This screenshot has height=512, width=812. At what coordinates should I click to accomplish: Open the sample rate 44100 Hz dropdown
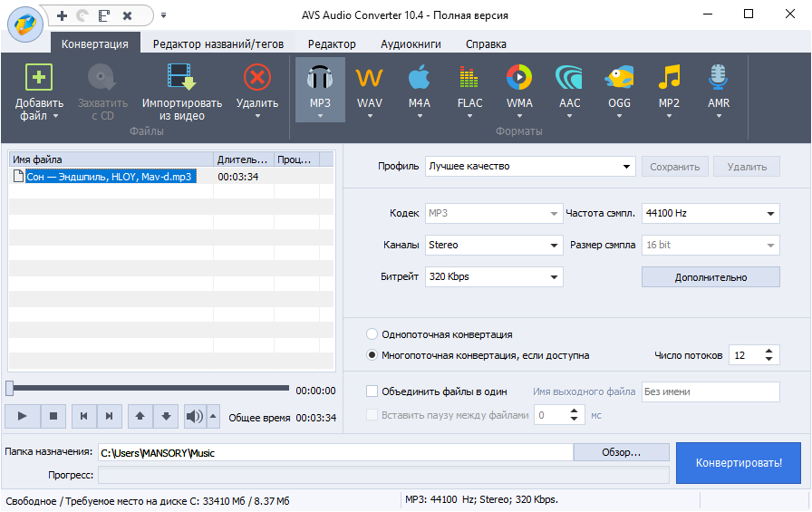710,213
